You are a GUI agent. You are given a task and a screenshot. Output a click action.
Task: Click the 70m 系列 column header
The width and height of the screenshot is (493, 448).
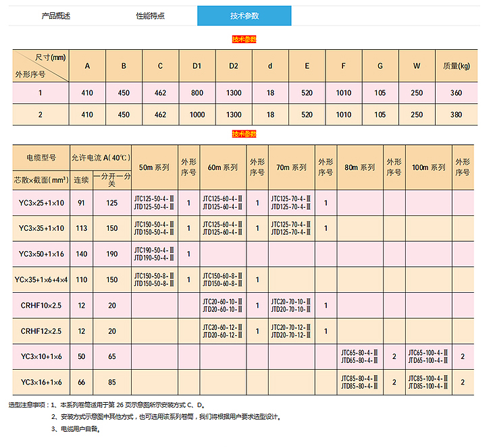291,167
